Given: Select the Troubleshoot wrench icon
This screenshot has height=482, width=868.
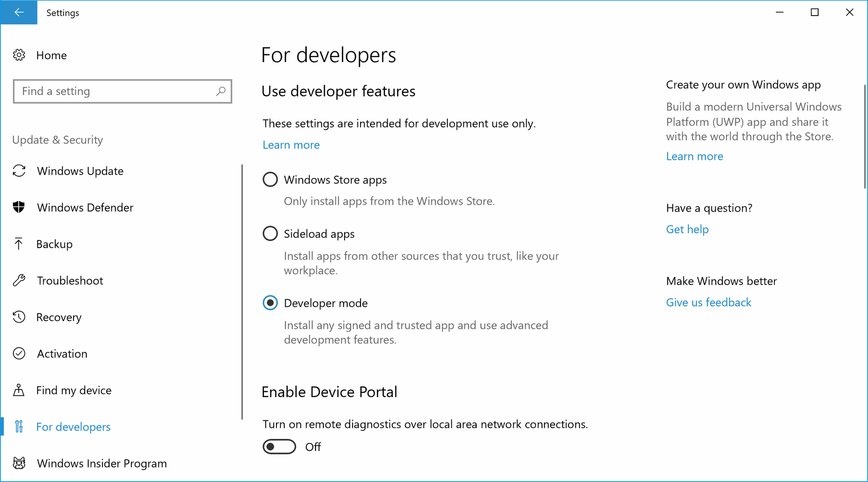Looking at the screenshot, I should [x=19, y=280].
